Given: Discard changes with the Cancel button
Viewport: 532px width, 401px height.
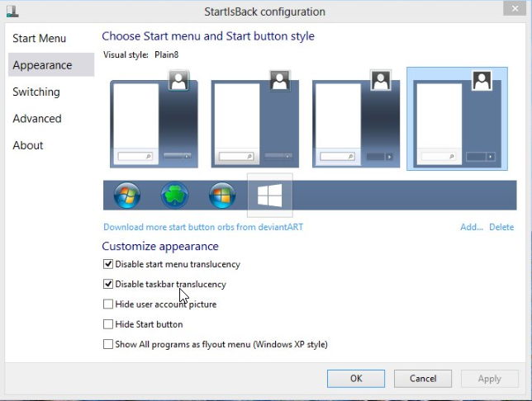Looking at the screenshot, I should [423, 378].
